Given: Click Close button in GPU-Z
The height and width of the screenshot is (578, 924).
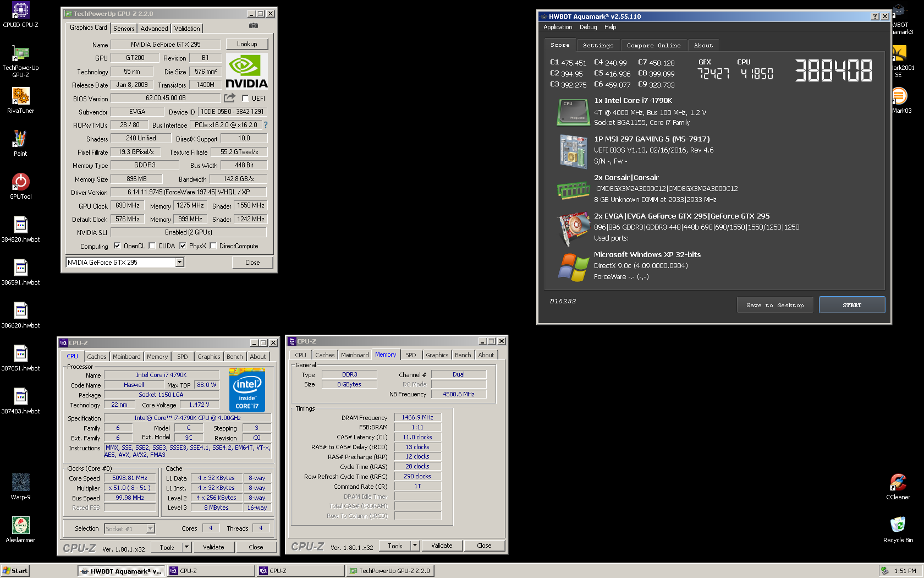Looking at the screenshot, I should (x=252, y=263).
